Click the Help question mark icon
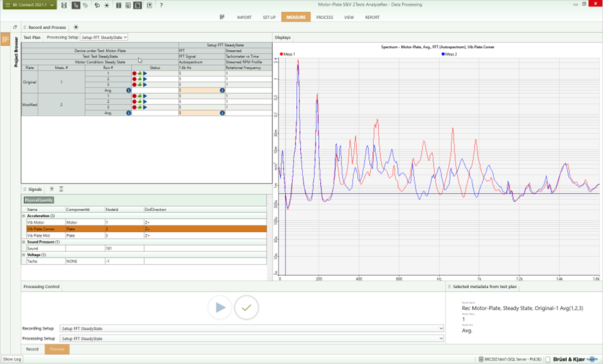Image resolution: width=603 pixels, height=364 pixels. pos(161,5)
